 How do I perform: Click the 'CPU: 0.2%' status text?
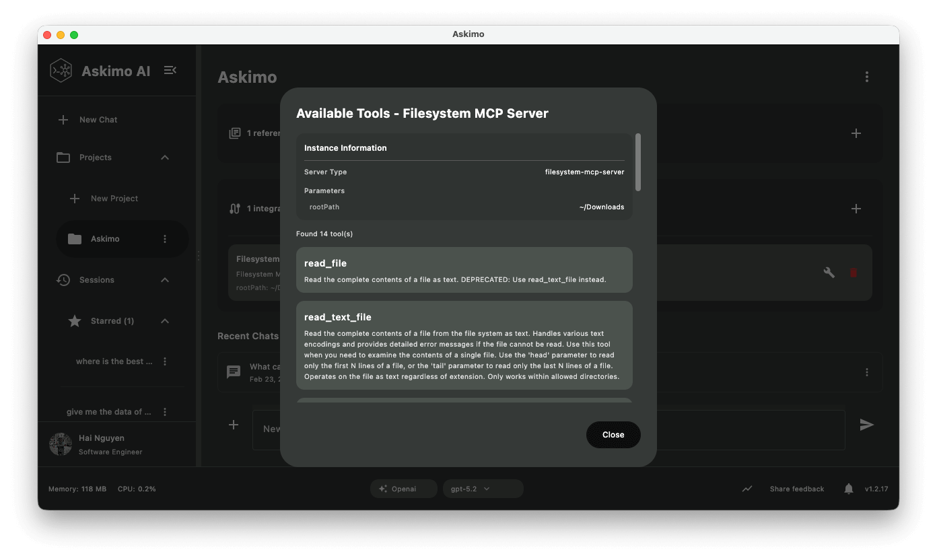point(137,489)
